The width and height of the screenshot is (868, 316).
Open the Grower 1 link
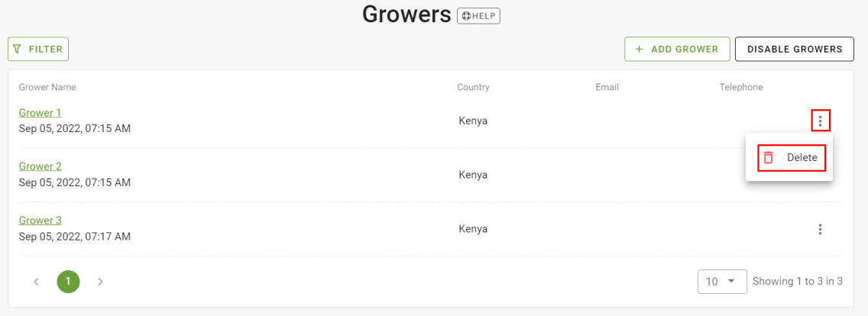click(40, 113)
